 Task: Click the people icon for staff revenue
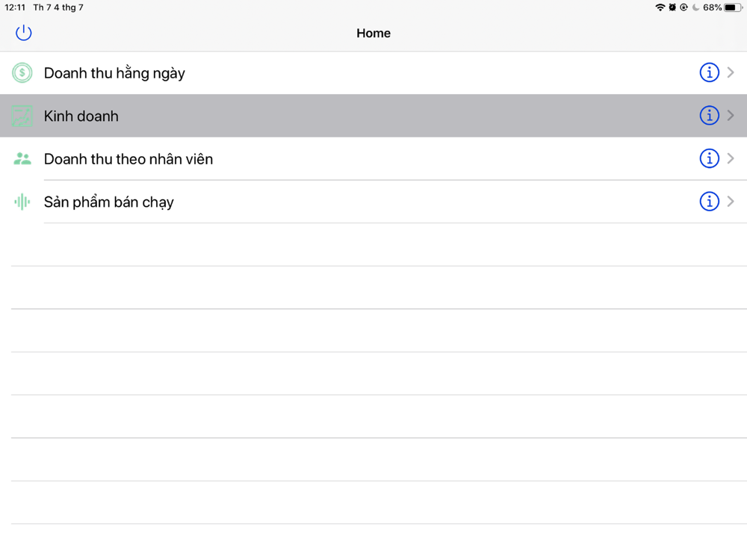pyautogui.click(x=22, y=159)
